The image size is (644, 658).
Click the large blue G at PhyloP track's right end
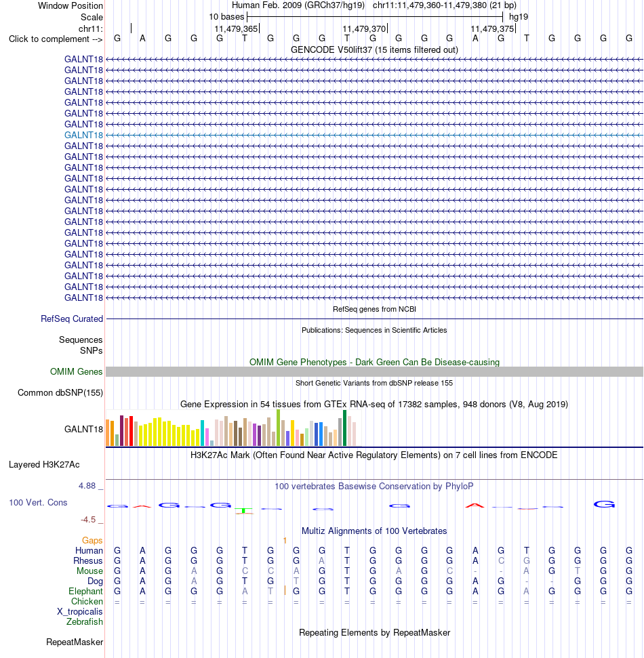[604, 504]
